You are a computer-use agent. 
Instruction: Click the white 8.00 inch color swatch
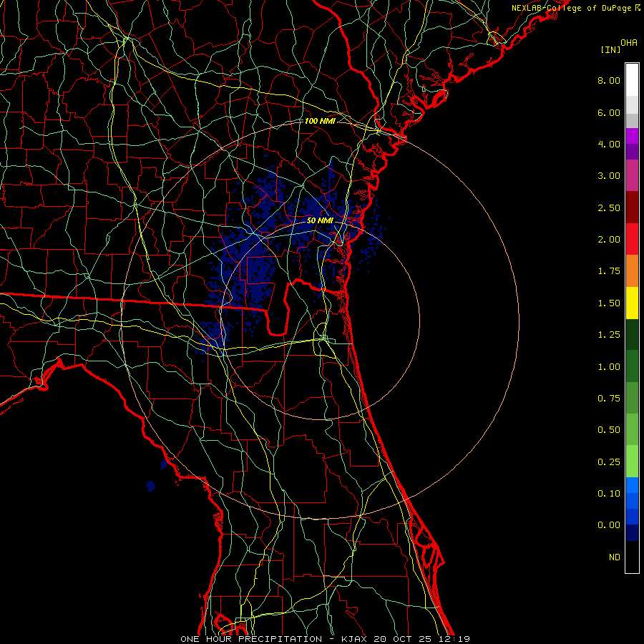(x=632, y=80)
